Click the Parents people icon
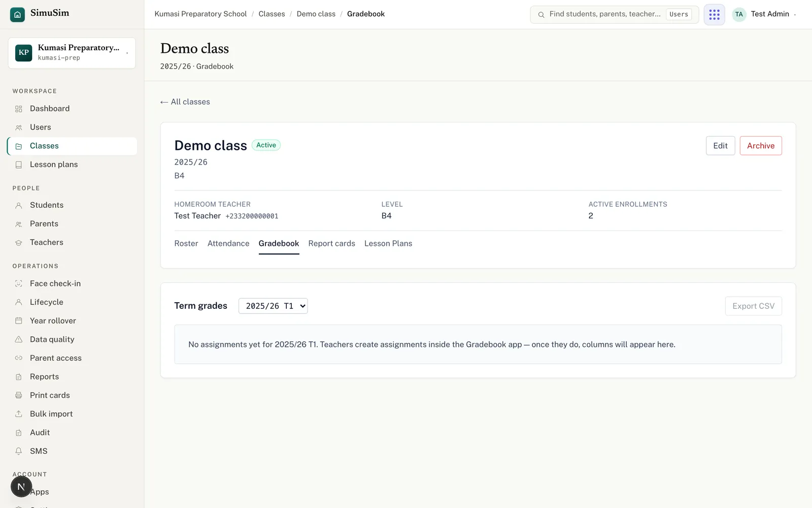Viewport: 812px width, 508px height. (19, 224)
